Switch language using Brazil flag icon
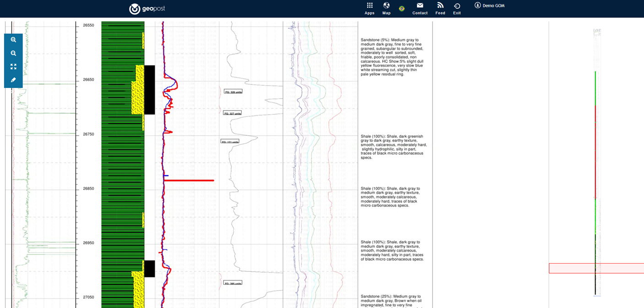The width and height of the screenshot is (644, 308). tap(401, 8)
